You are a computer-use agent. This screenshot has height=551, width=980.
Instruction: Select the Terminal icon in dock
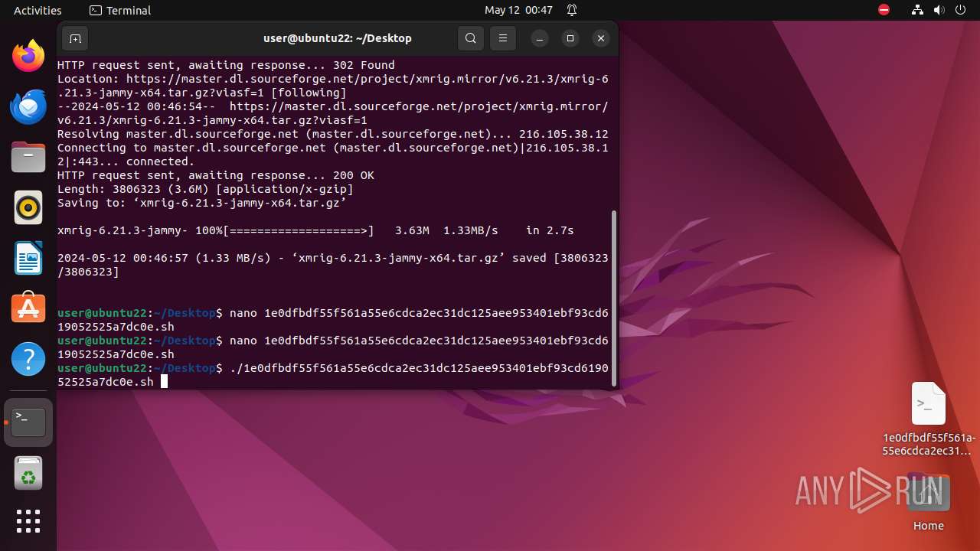[28, 422]
